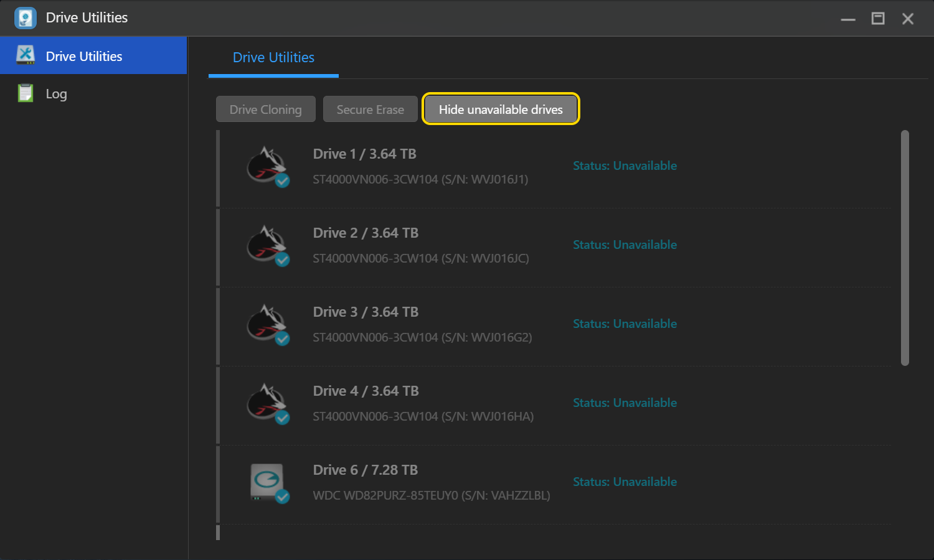Click Status: Unavailable for Drive 1
Viewport: 934px width, 560px height.
[625, 166]
